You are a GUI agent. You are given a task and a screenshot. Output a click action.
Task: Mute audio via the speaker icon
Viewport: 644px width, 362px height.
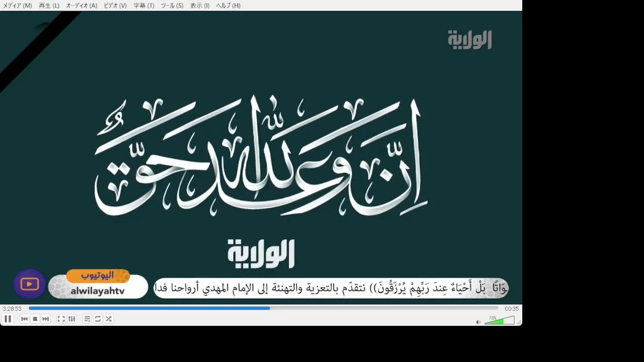(478, 322)
